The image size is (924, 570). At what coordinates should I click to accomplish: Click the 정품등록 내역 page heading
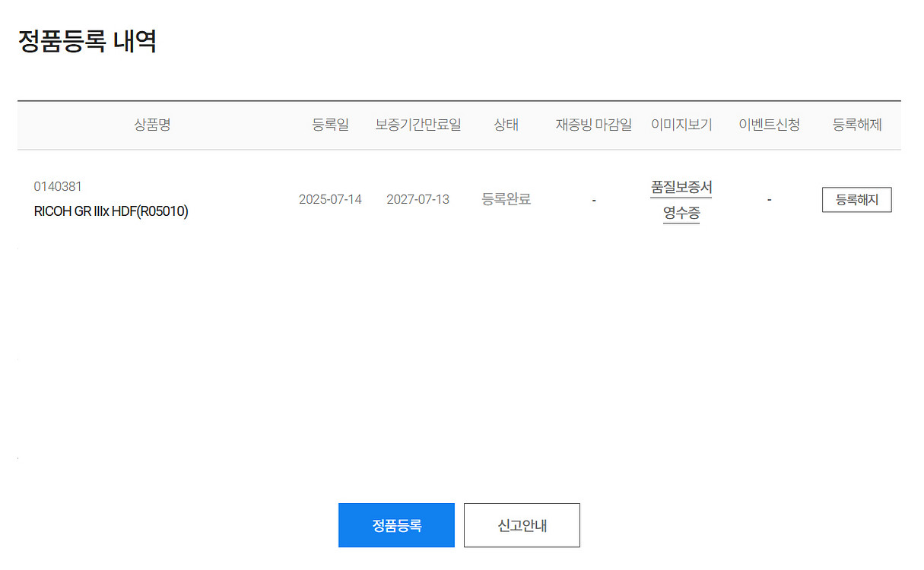click(x=87, y=41)
